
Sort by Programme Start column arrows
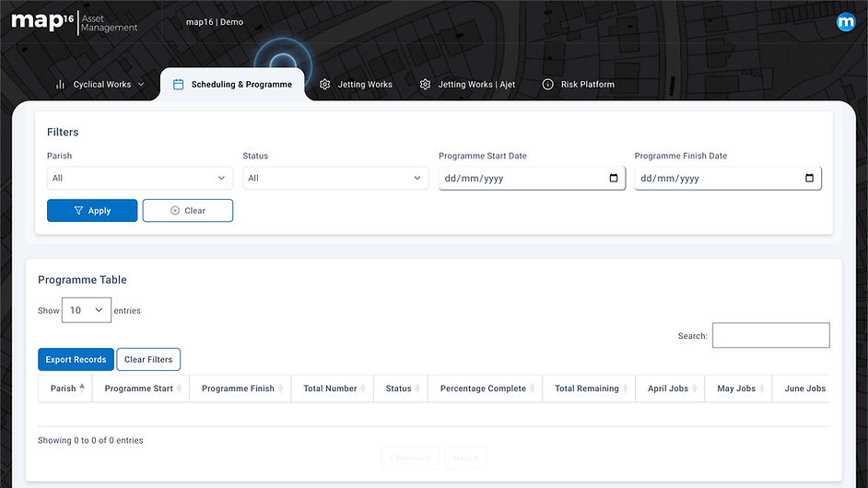[x=179, y=389]
